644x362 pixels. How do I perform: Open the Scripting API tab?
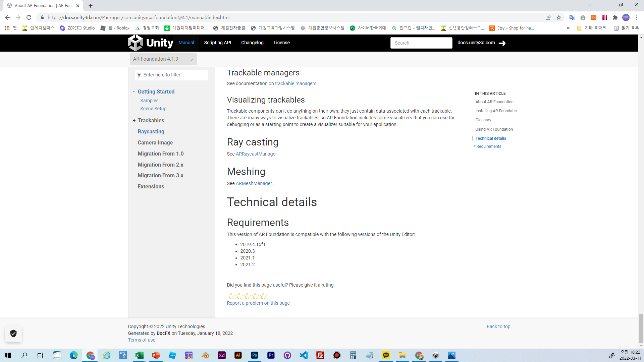pos(217,43)
